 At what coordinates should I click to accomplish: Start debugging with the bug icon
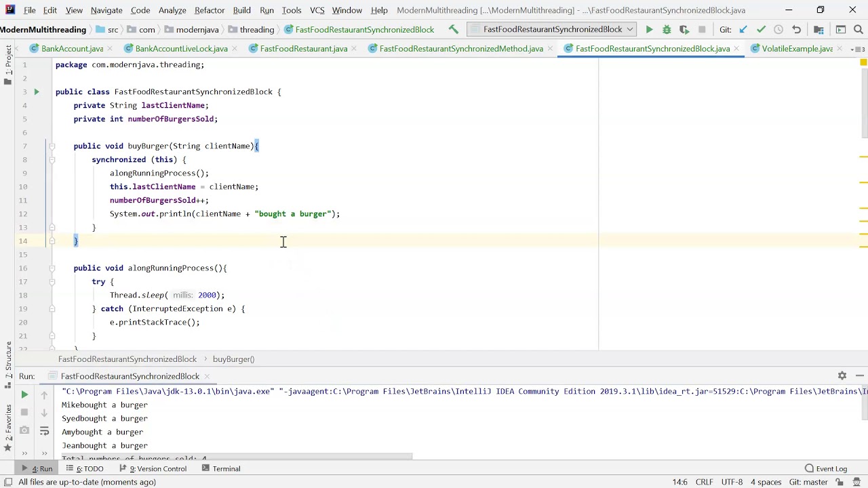tap(667, 30)
